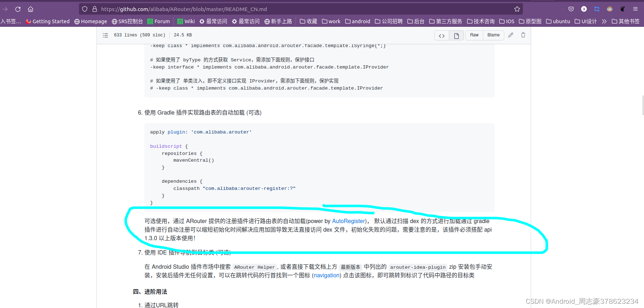Open the 新手上路 bookmark
Screen dimensions: 644x308
coord(278,21)
